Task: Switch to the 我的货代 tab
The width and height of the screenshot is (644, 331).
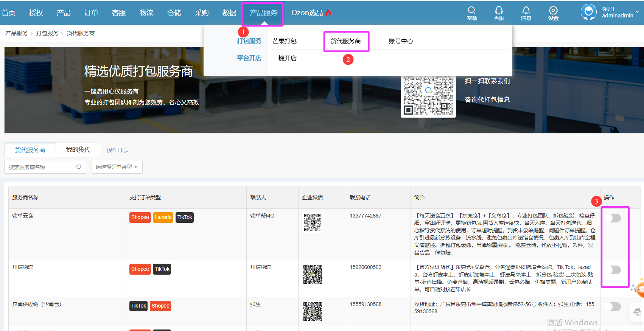Action: coord(78,150)
